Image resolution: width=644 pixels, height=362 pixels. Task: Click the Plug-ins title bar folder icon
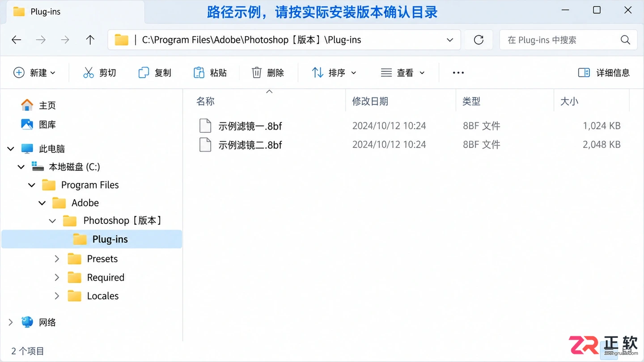click(x=19, y=12)
